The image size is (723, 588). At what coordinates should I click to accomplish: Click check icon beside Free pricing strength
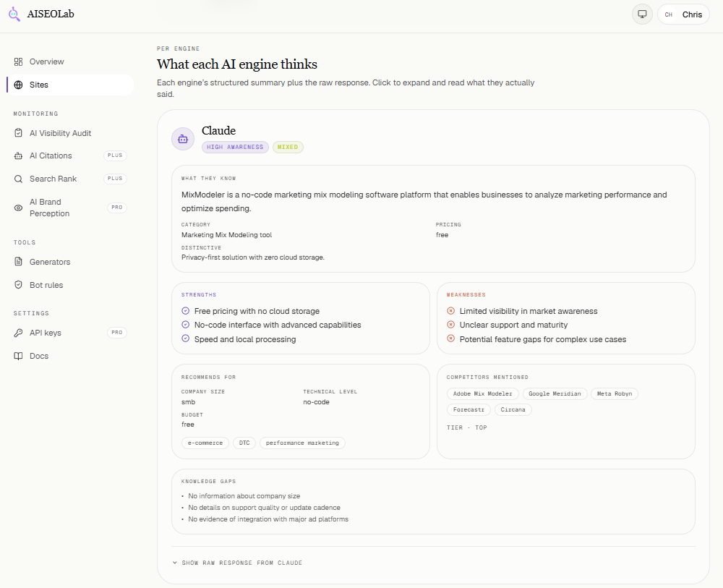click(185, 311)
